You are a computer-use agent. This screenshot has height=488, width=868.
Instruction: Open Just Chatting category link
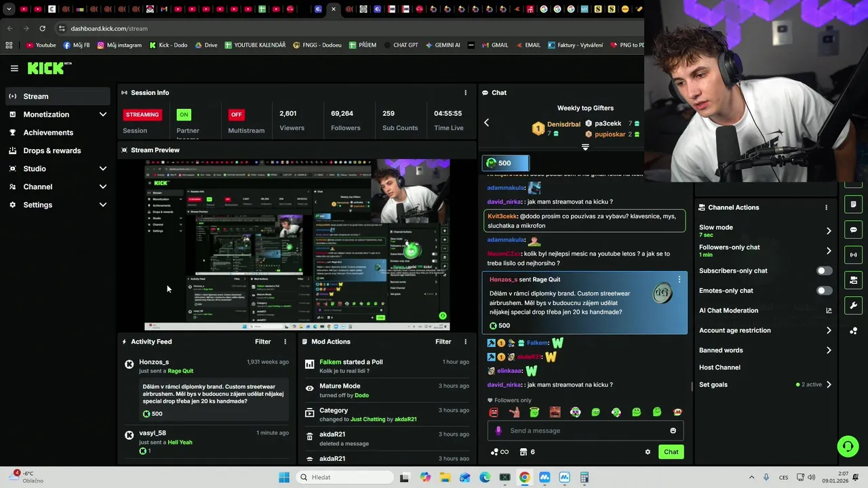(368, 420)
